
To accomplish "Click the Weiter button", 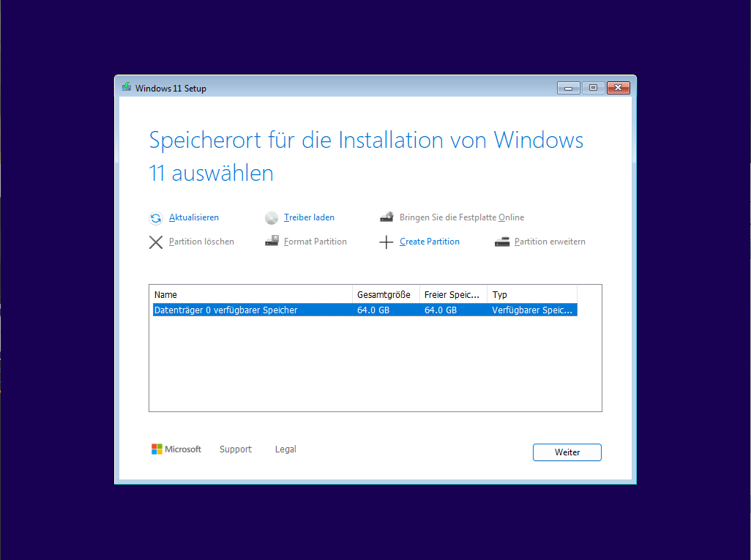I will tap(567, 452).
